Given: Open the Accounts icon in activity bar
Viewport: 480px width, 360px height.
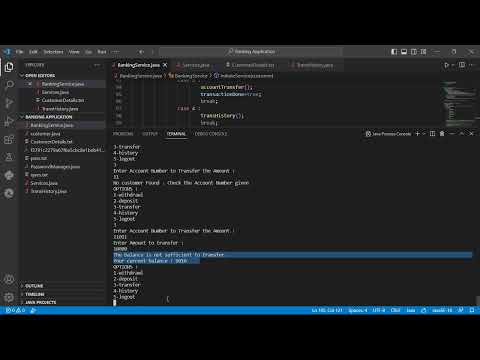Looking at the screenshot, I should pyautogui.click(x=9, y=279).
